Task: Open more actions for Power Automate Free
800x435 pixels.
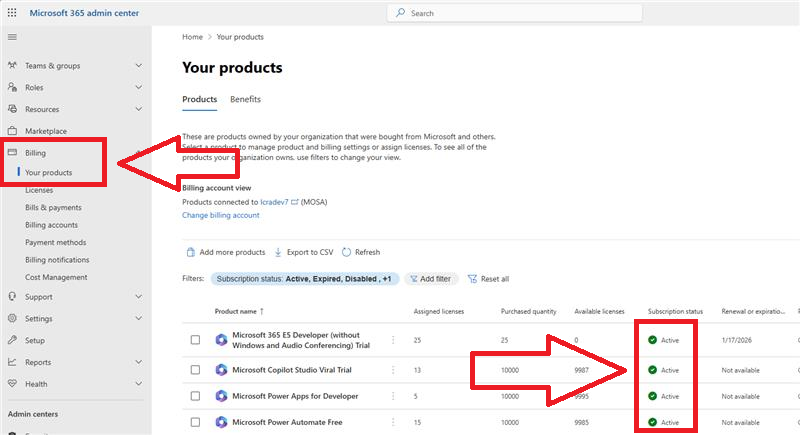Action: click(393, 422)
